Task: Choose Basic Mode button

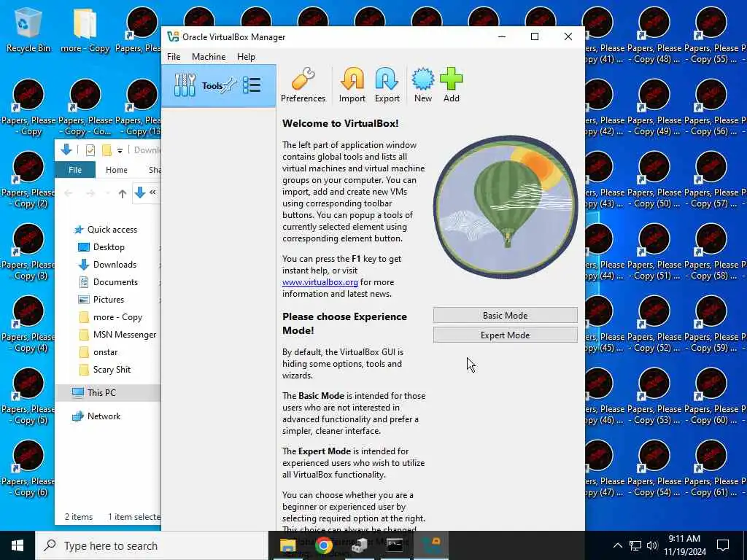Action: pyautogui.click(x=505, y=315)
